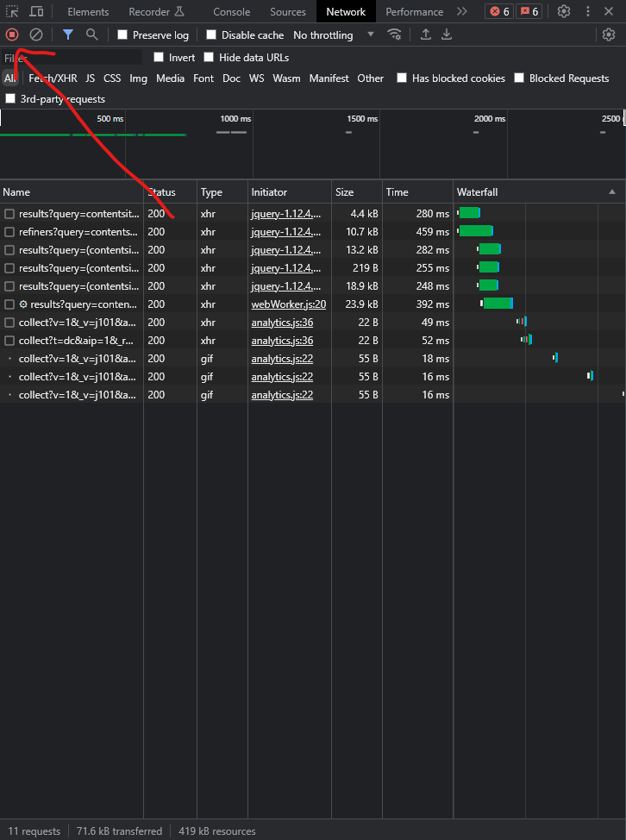
Task: Click the 500 ms timeline marker
Action: click(x=110, y=119)
